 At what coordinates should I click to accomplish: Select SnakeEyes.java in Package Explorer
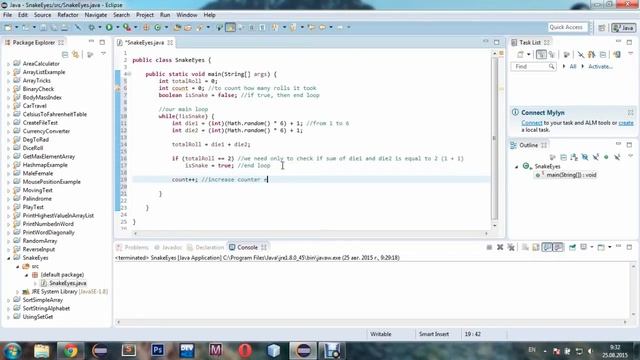click(x=68, y=283)
